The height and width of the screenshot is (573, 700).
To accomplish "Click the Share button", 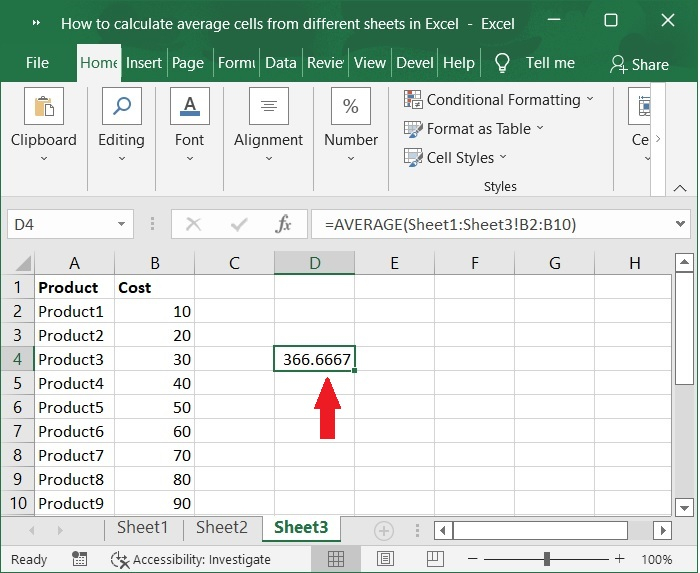I will [x=639, y=64].
